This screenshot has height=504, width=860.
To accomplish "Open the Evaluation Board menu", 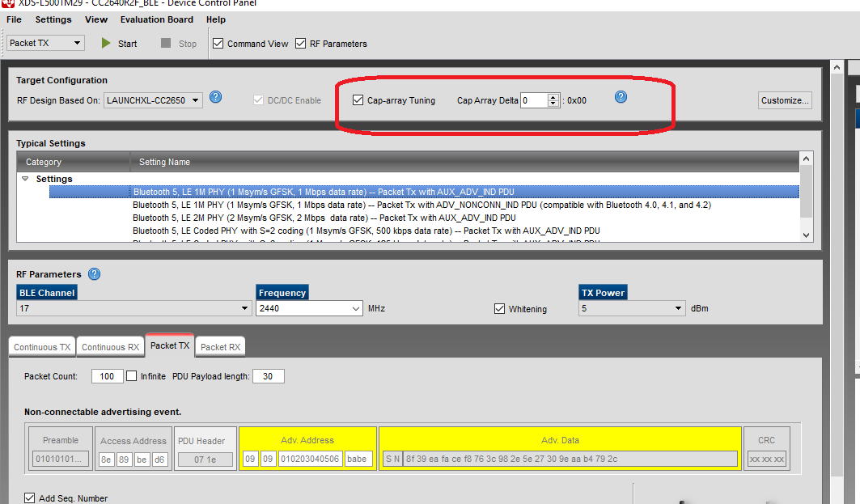I will point(157,19).
